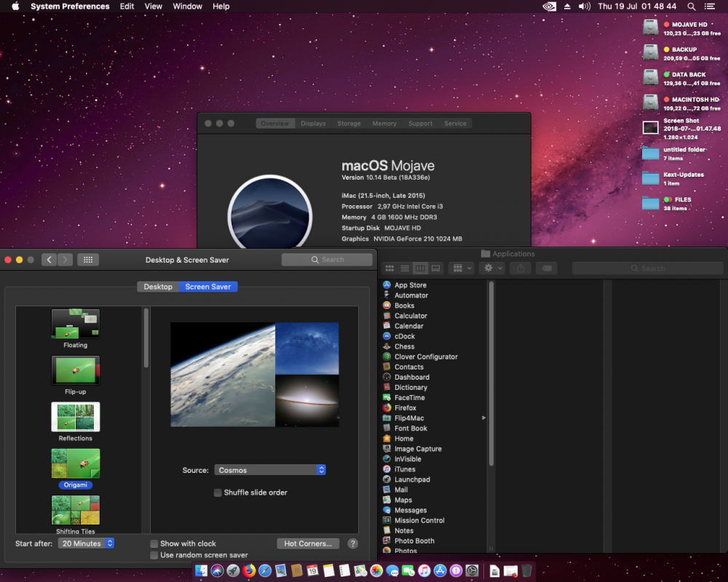Image resolution: width=728 pixels, height=582 pixels.
Task: Open Launchpad rocket icon in Dock
Action: 233,570
